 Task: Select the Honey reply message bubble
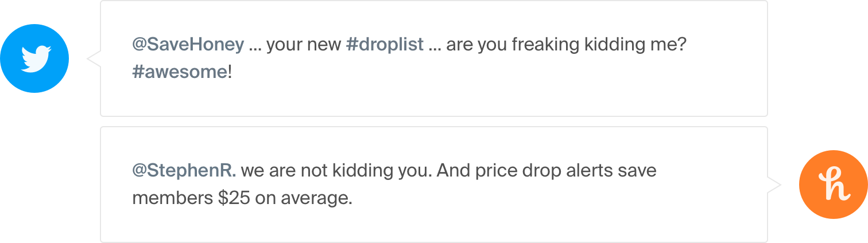(x=433, y=185)
